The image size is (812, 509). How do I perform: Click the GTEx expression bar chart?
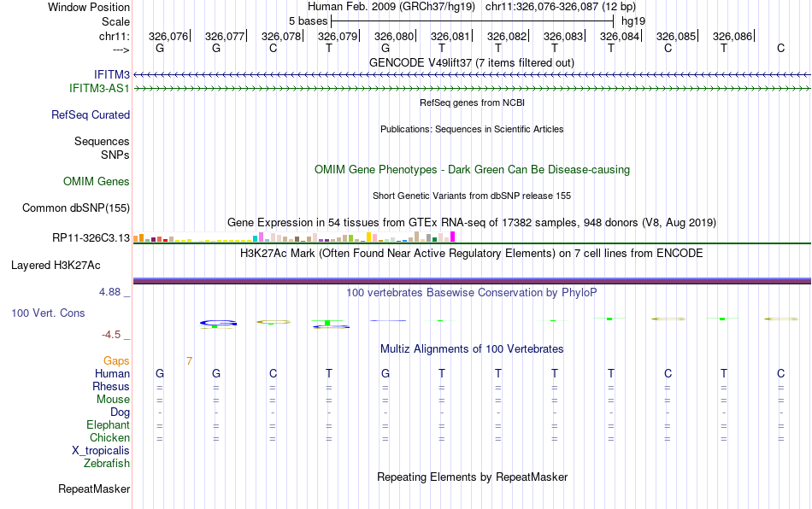click(294, 237)
